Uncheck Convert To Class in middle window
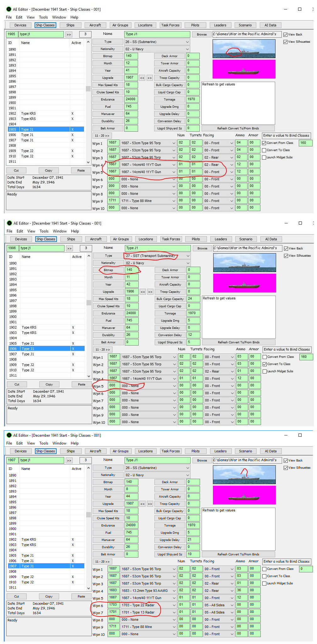 click(264, 364)
